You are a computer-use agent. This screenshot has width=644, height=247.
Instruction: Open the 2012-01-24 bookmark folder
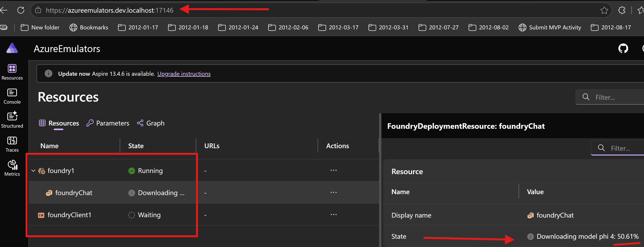pyautogui.click(x=238, y=27)
